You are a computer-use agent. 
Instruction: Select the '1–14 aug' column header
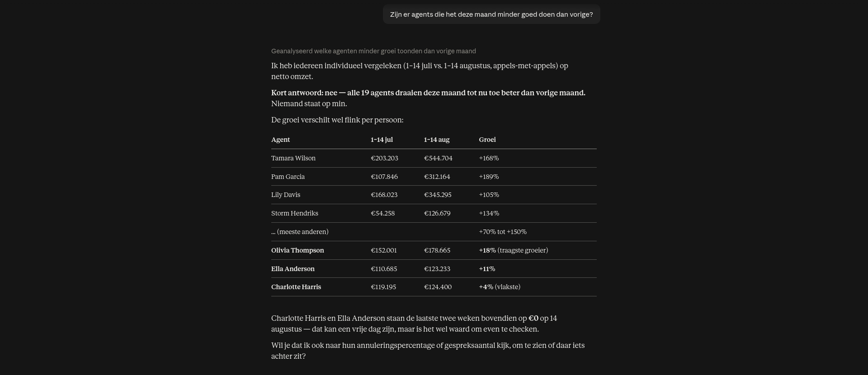click(x=437, y=140)
